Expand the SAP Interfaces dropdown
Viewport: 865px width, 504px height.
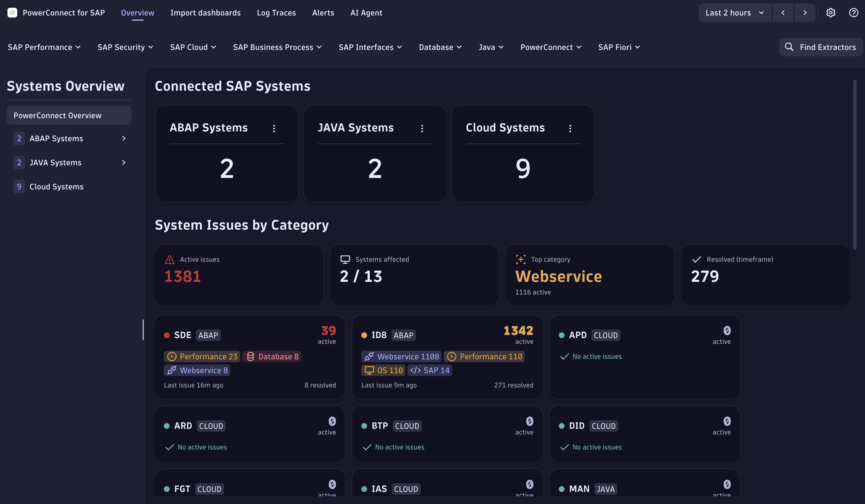(371, 47)
